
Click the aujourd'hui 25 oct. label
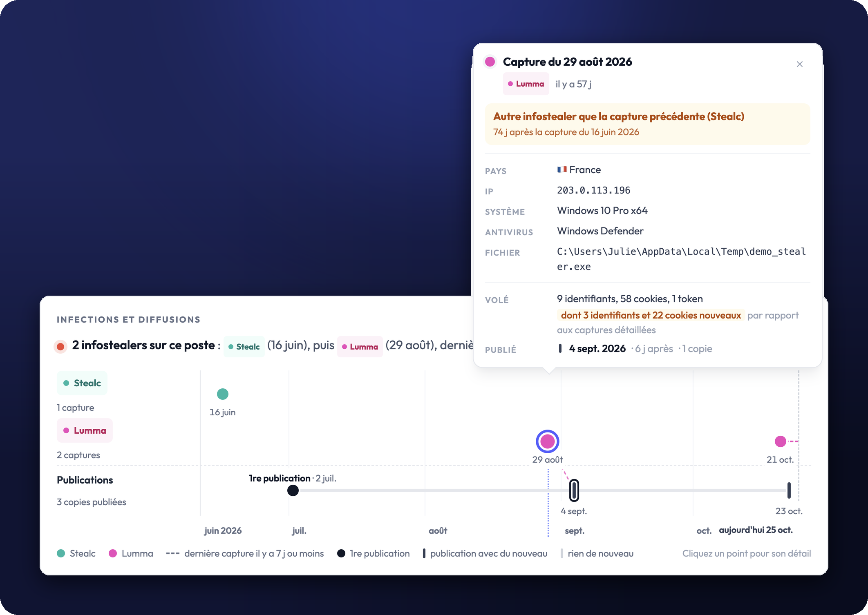click(756, 530)
